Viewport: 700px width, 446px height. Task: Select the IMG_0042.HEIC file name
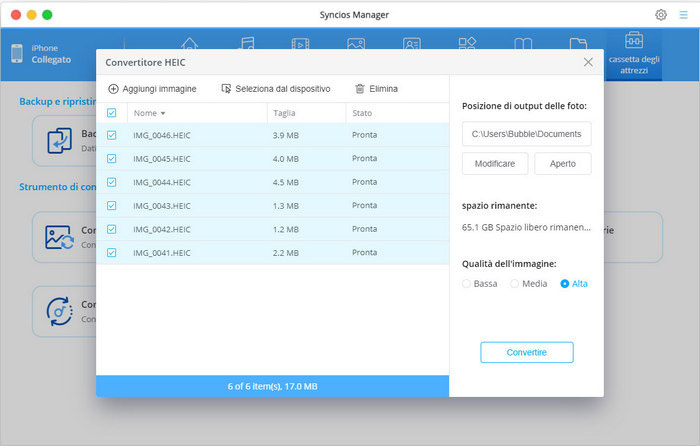162,229
